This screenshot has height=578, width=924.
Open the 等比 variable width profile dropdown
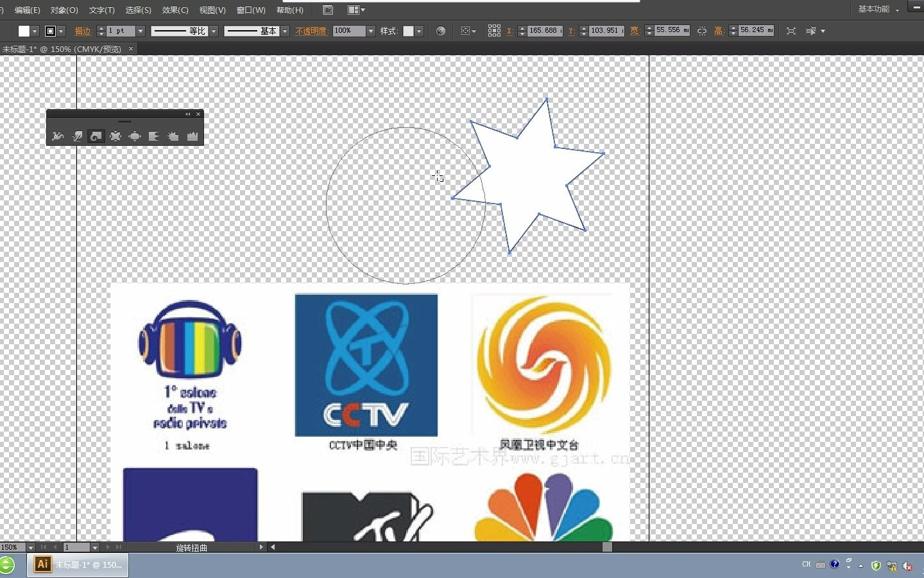point(214,31)
